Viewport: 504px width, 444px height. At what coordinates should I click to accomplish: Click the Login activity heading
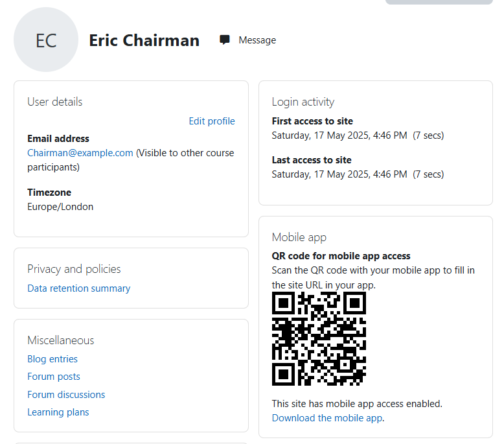tap(303, 102)
